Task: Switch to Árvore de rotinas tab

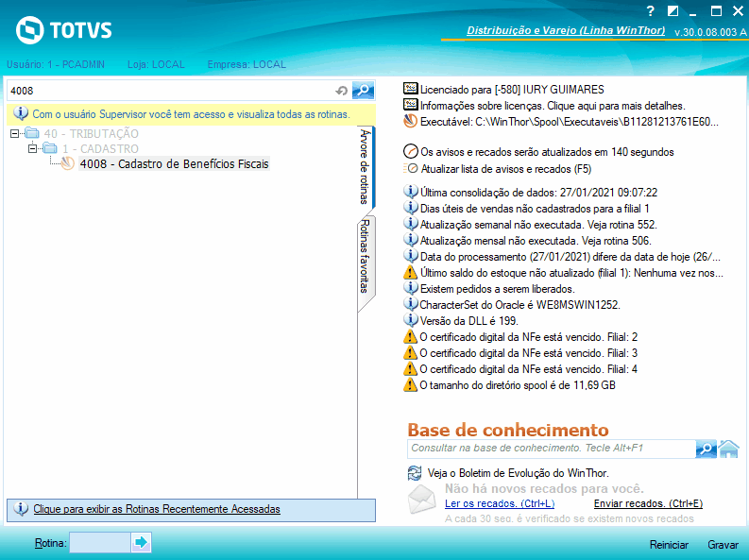Action: point(366,167)
